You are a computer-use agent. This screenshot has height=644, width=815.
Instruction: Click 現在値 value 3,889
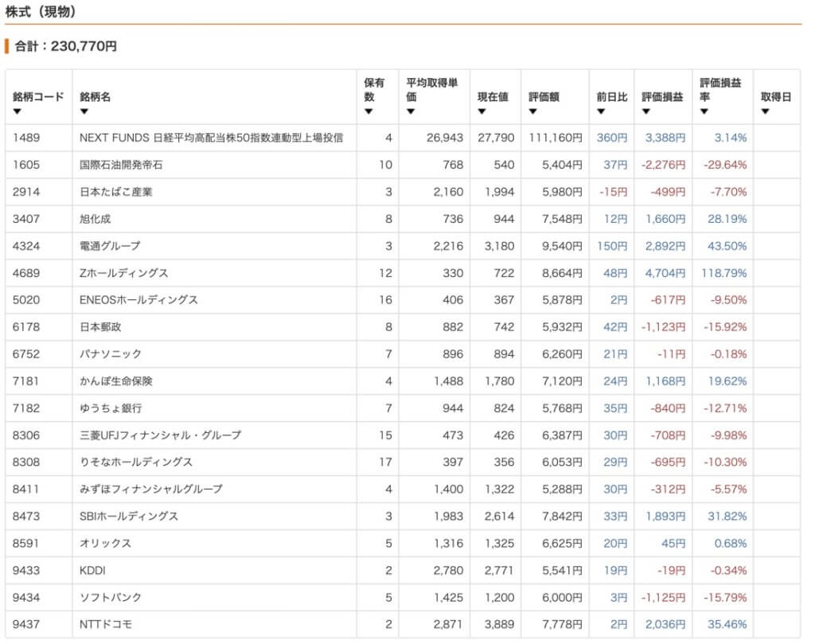499,624
